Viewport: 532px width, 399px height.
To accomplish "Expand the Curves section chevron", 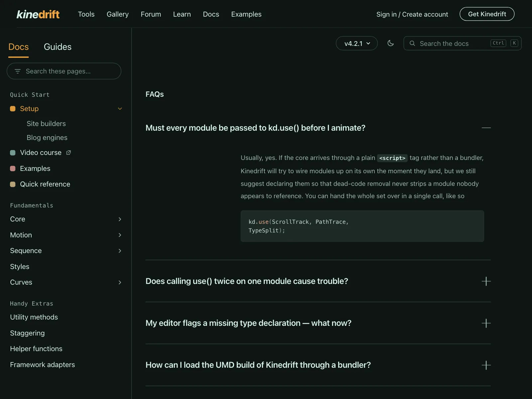I will [x=120, y=282].
